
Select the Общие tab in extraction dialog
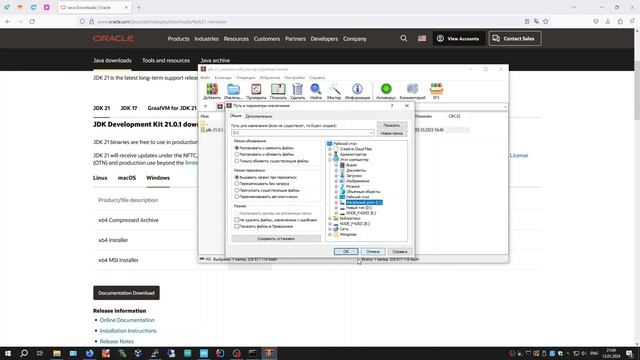click(236, 116)
